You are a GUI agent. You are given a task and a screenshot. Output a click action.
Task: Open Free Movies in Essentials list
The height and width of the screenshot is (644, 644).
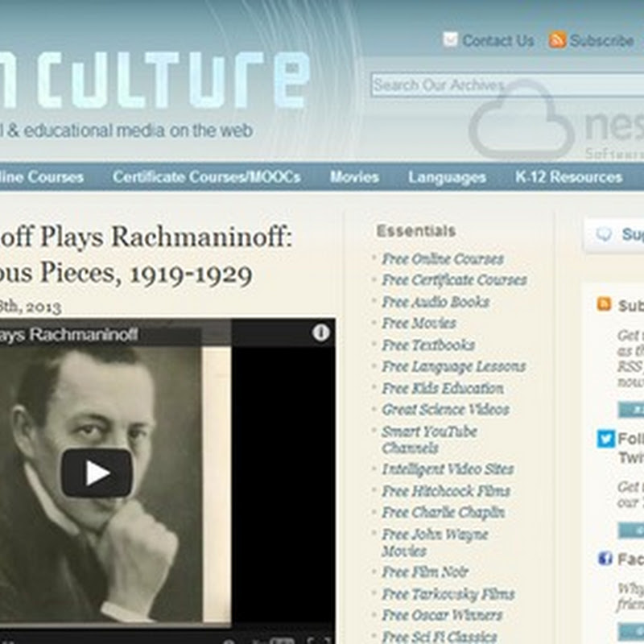pos(419,324)
